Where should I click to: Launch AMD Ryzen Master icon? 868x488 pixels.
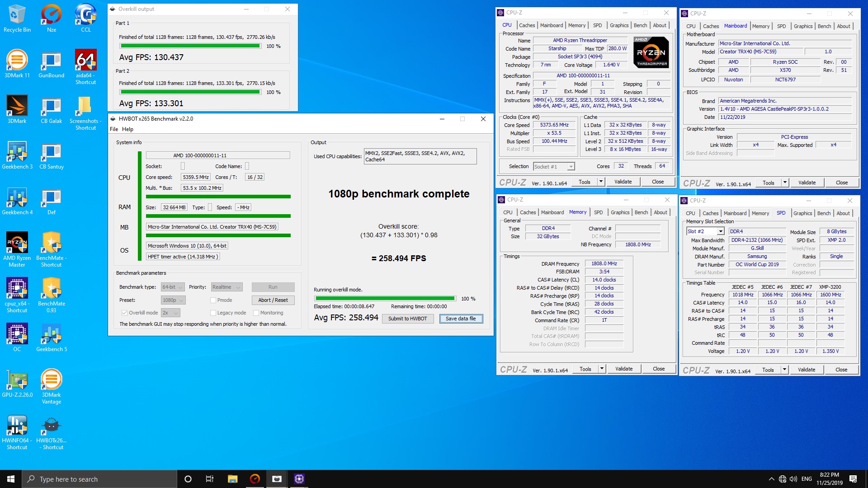point(17,249)
